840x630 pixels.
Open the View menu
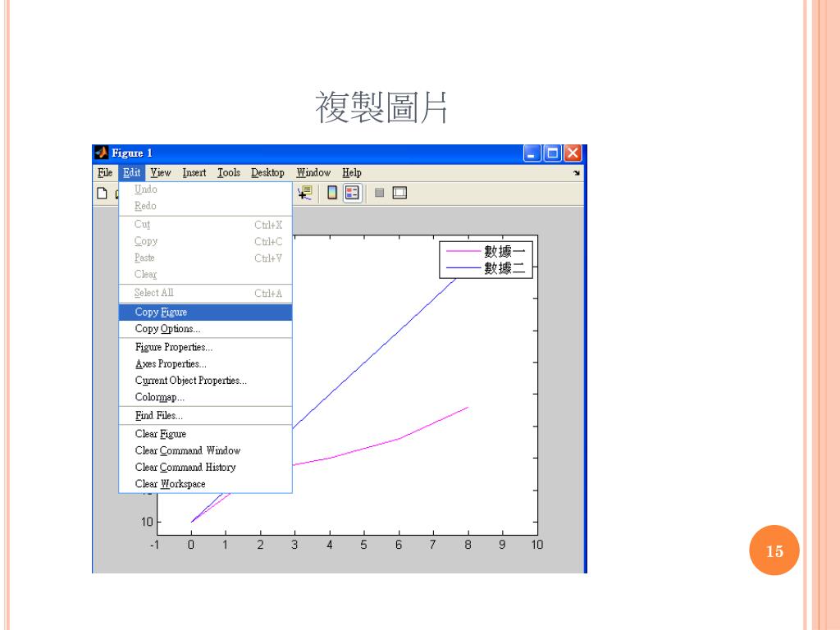point(160,172)
